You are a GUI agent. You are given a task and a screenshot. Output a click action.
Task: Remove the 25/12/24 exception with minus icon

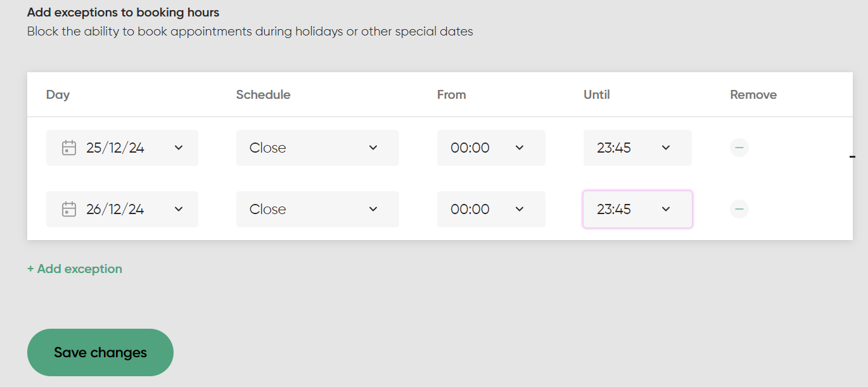coord(739,148)
